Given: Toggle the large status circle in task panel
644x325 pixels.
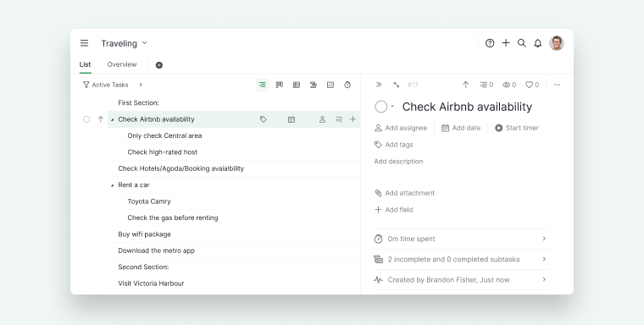Looking at the screenshot, I should pyautogui.click(x=381, y=107).
